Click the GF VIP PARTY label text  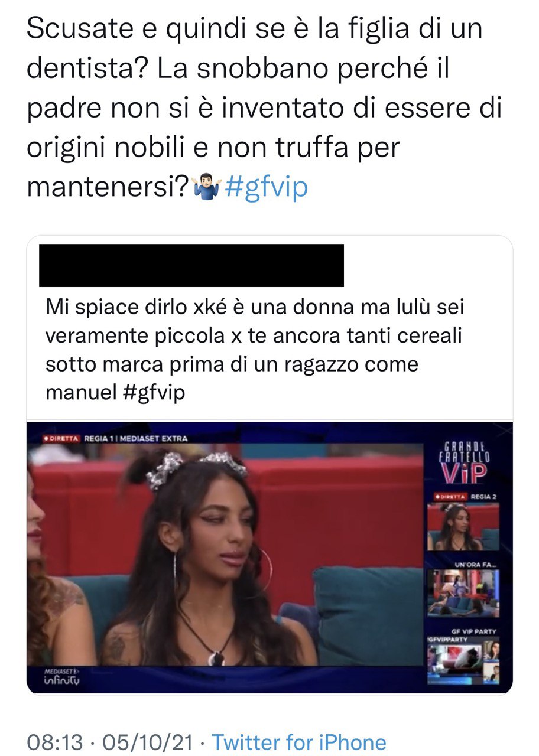coord(474,631)
